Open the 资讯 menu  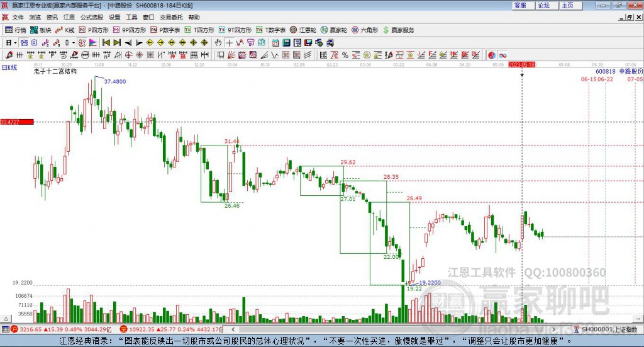point(52,17)
